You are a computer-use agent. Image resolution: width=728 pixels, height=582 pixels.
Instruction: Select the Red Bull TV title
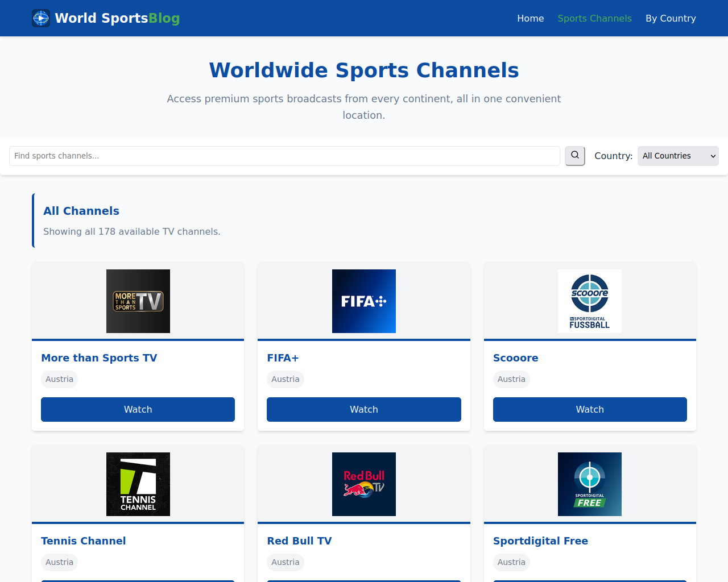pyautogui.click(x=299, y=541)
